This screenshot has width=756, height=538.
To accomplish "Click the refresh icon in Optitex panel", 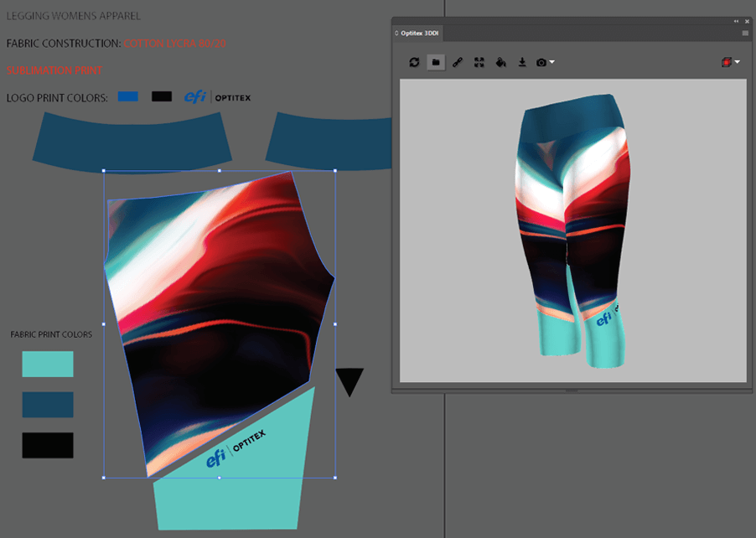I will coord(414,62).
